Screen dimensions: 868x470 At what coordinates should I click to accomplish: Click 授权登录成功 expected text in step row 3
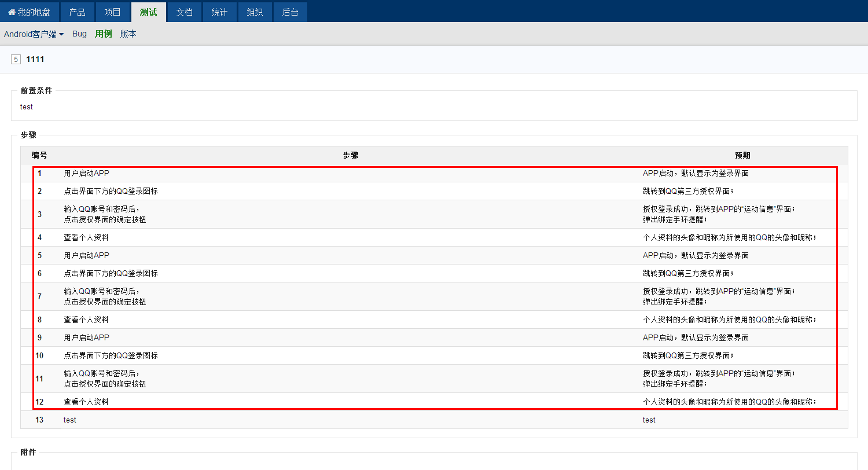(x=719, y=209)
